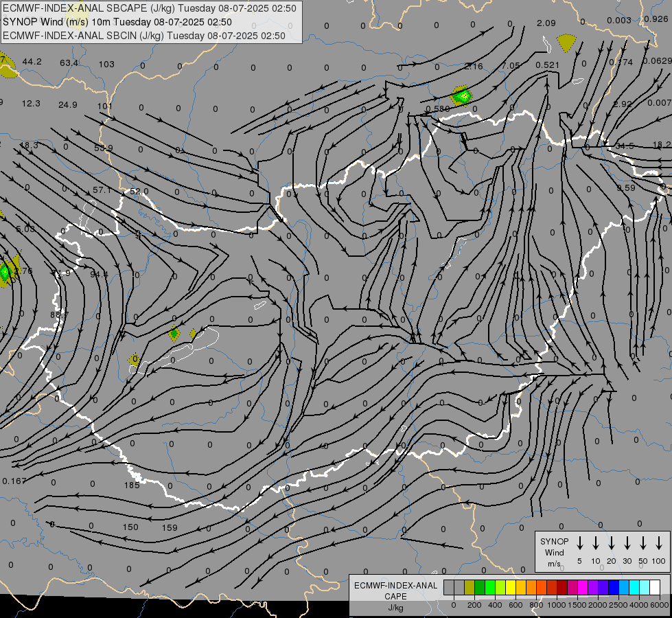Click the 63.4 value on the map
The image size is (672, 618).
tap(69, 63)
